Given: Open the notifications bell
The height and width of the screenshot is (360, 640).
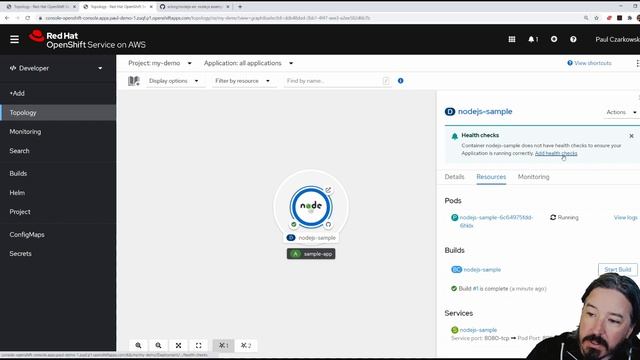Looking at the screenshot, I should [533, 39].
